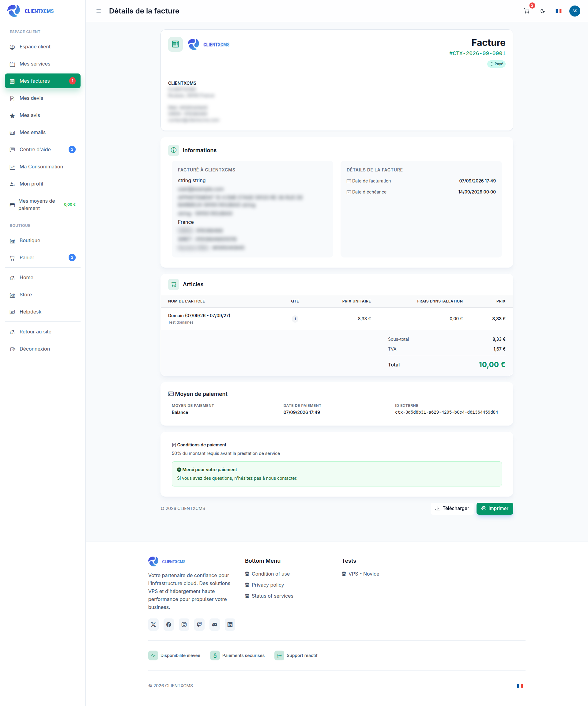Click the green invoice icon on invoice card
Viewport: 588px width, 706px height.
pos(175,44)
